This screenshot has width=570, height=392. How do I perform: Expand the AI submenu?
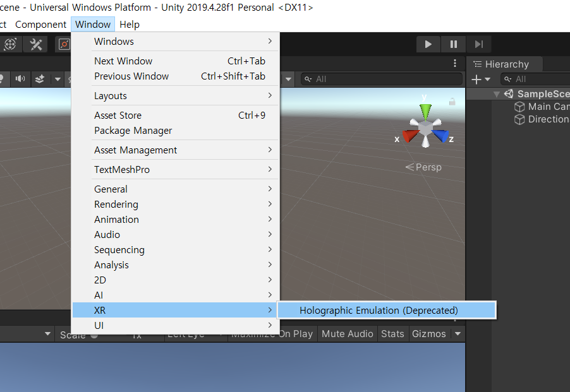pos(176,295)
